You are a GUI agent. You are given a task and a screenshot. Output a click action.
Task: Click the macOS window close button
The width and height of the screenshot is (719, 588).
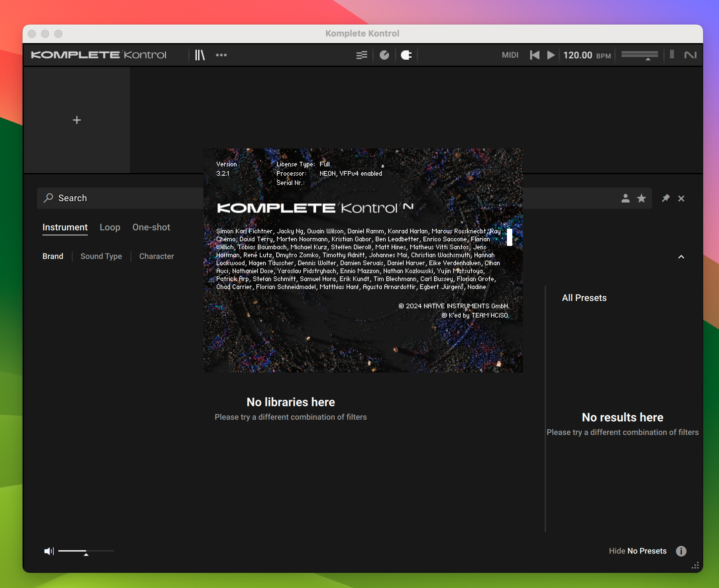[32, 34]
